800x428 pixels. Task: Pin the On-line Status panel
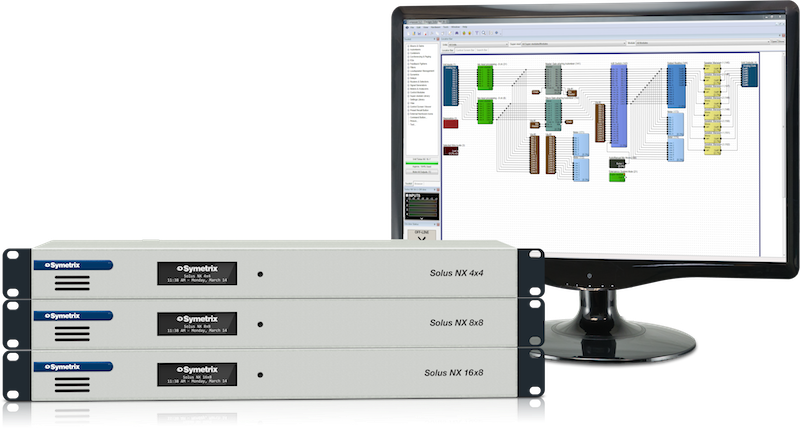click(435, 224)
